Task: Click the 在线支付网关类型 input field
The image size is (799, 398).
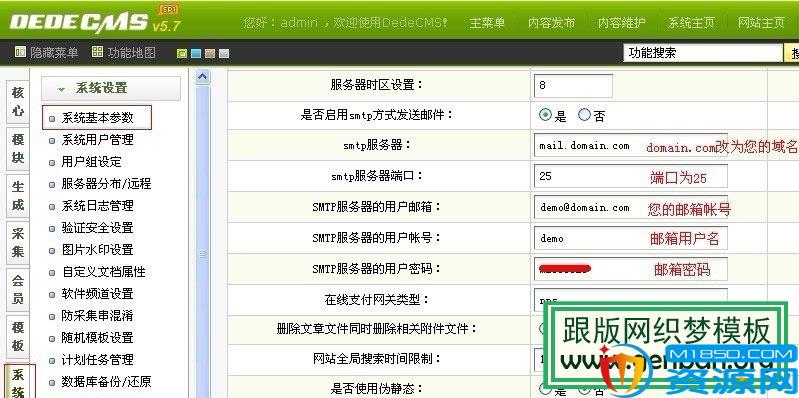Action: tap(631, 296)
